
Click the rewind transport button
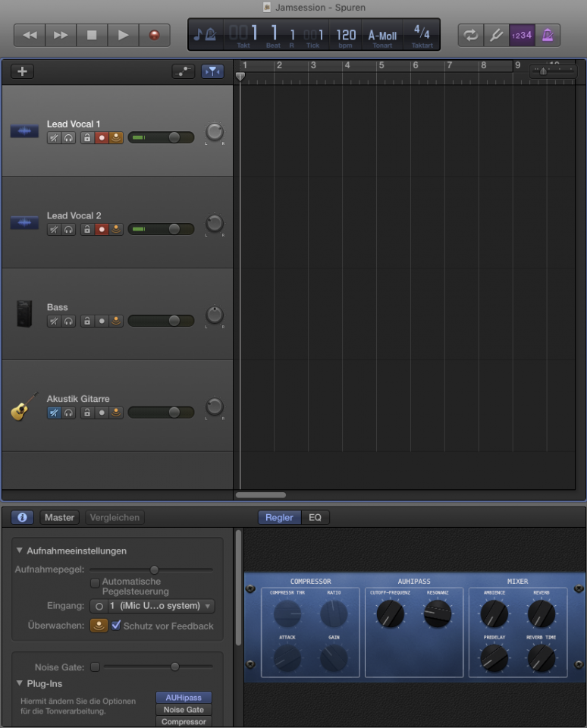(30, 36)
